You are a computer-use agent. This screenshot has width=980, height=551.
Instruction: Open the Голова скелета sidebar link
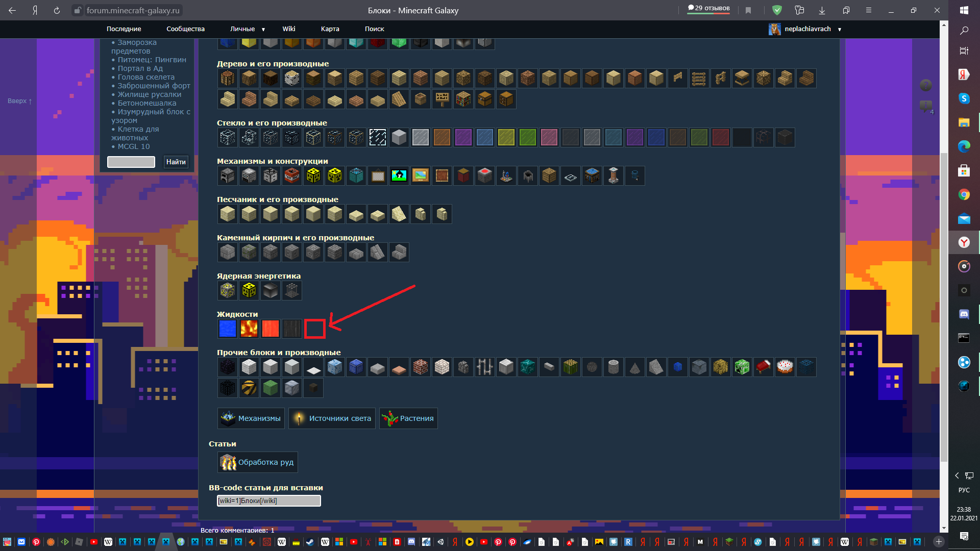[146, 77]
